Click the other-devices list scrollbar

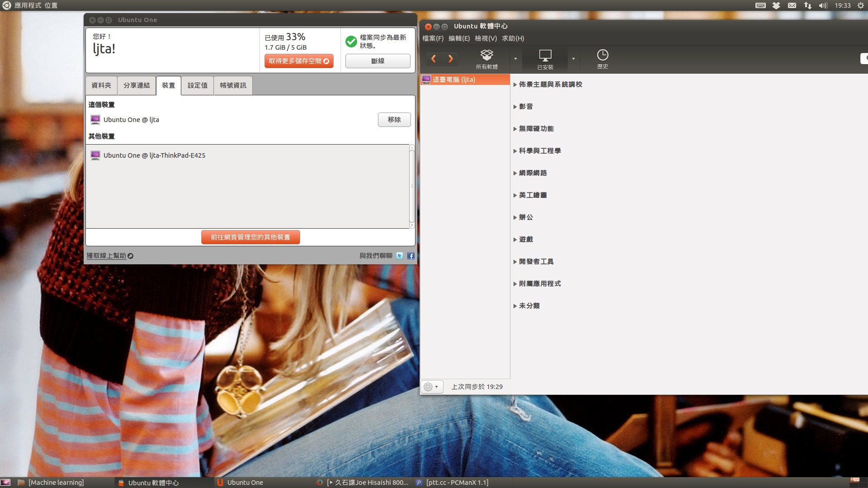click(412, 186)
